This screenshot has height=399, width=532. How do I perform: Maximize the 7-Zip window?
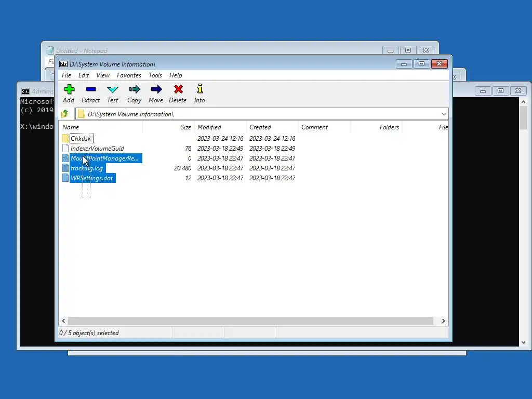point(421,64)
